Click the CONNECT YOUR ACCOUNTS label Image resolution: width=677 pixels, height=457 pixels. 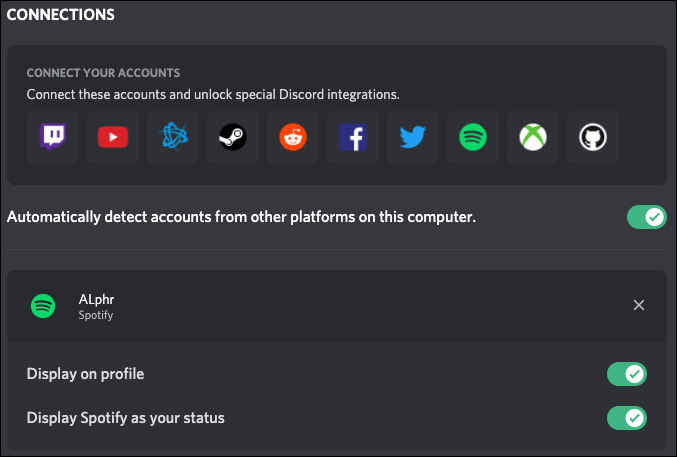103,73
